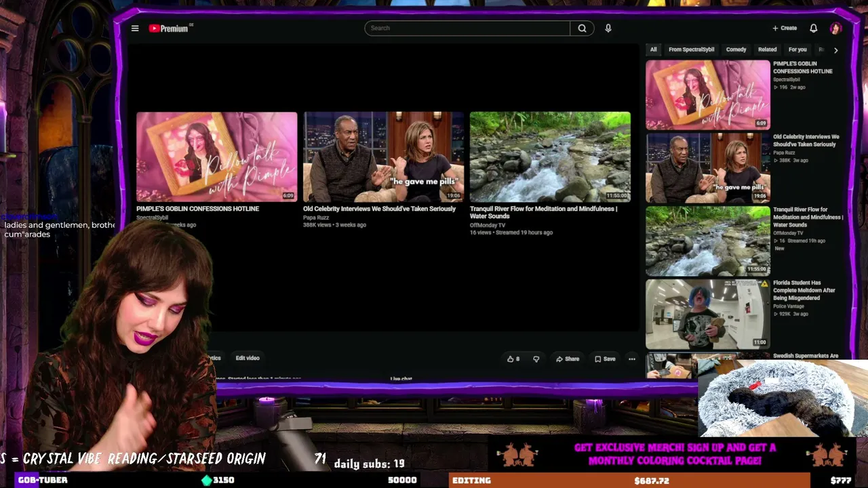Open end-screen title Old Celebrity Interviews We Should've Taken Seriously
This screenshot has width=868, height=488.
(x=379, y=209)
